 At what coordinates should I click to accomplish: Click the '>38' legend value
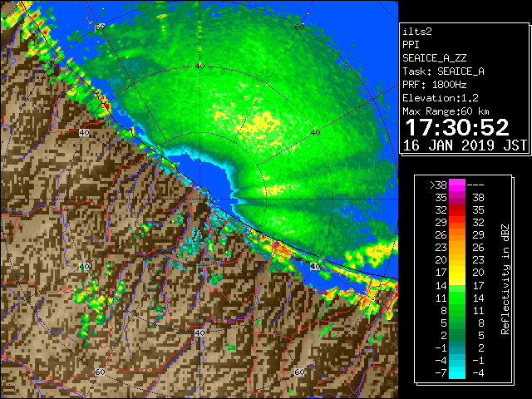(438, 185)
